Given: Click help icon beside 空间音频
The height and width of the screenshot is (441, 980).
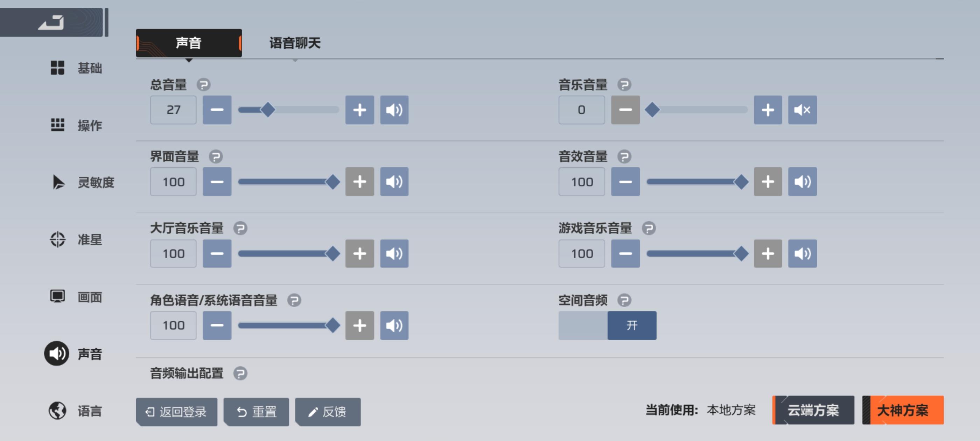Looking at the screenshot, I should click(x=624, y=300).
